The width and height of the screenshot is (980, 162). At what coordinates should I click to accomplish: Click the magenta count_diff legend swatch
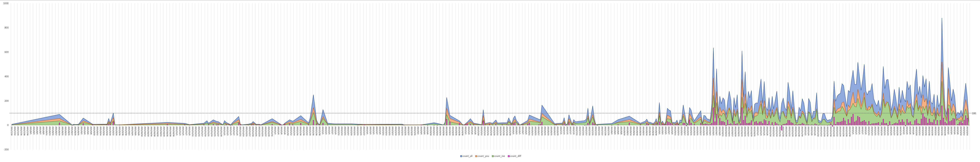pos(509,156)
